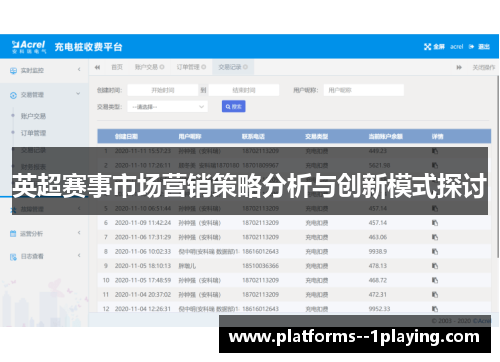Screen dimensions: 500x362
Task: Click balance value 9938.9
Action: click(378, 251)
